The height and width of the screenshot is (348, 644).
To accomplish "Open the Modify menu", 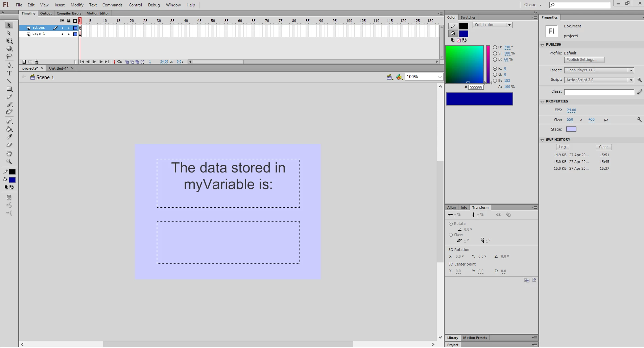I will point(77,5).
